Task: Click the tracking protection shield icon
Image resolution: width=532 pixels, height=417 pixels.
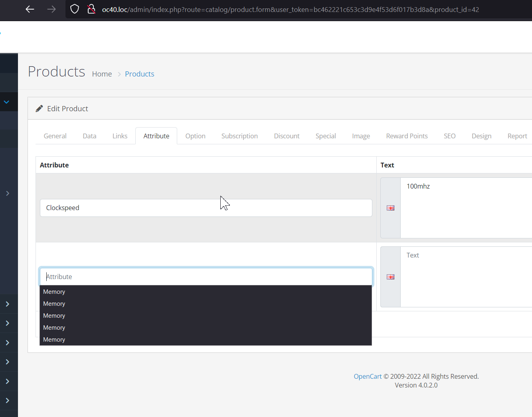Action: point(74,9)
